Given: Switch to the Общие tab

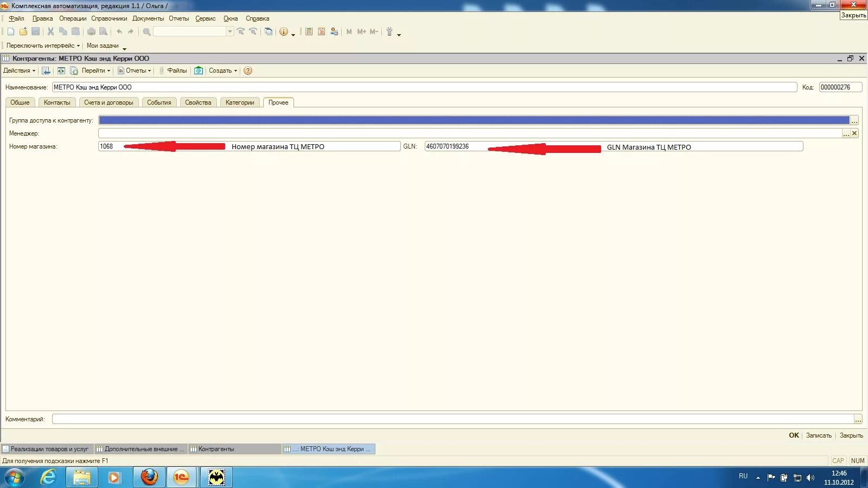Looking at the screenshot, I should tap(20, 102).
